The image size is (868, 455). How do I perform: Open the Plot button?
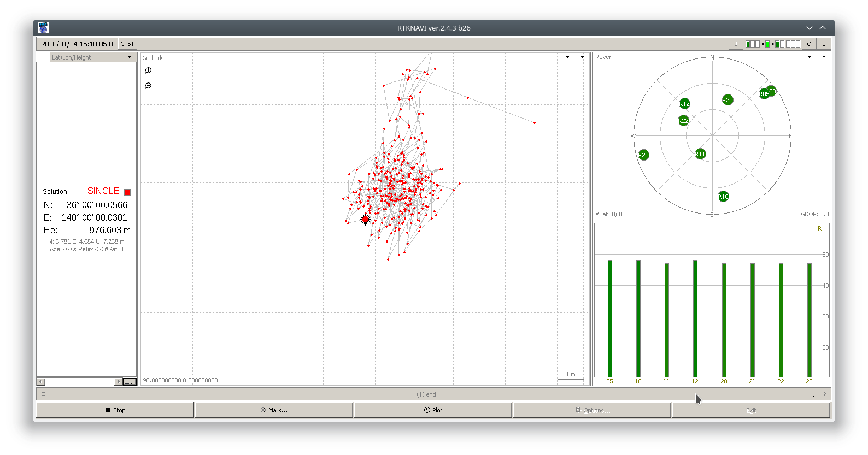[x=433, y=410]
